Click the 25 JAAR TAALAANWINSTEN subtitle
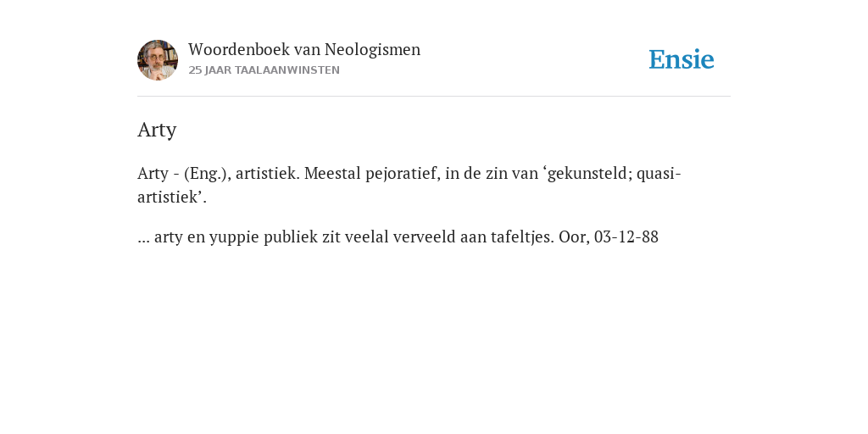Screen dimensions: 868x434 click(264, 70)
